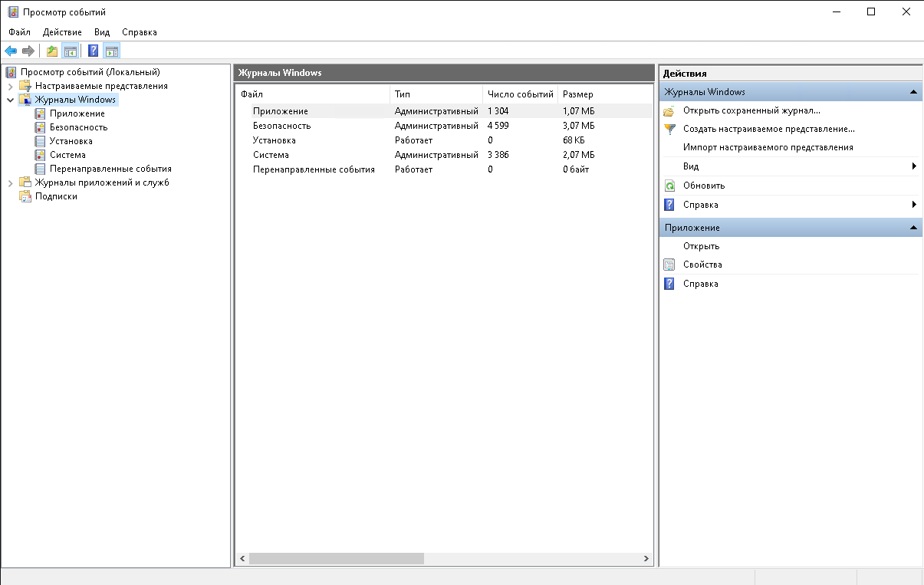Click the Свойства properties icon
The height and width of the screenshot is (585, 924).
tap(669, 265)
